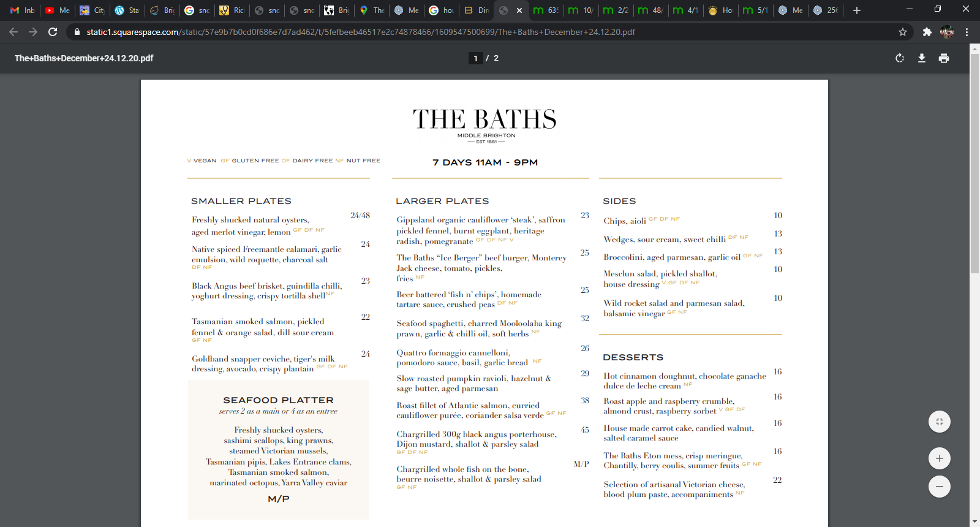Go back to previous page
980x527 pixels.
13,32
